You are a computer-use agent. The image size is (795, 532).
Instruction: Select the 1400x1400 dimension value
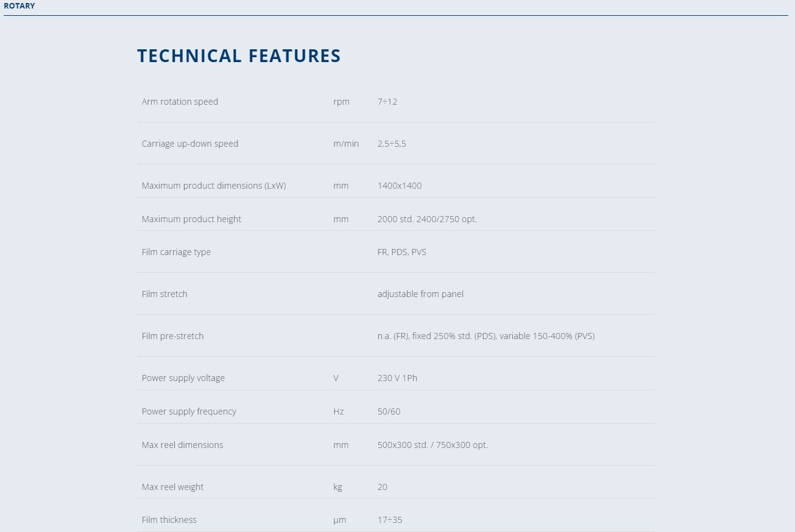[400, 186]
